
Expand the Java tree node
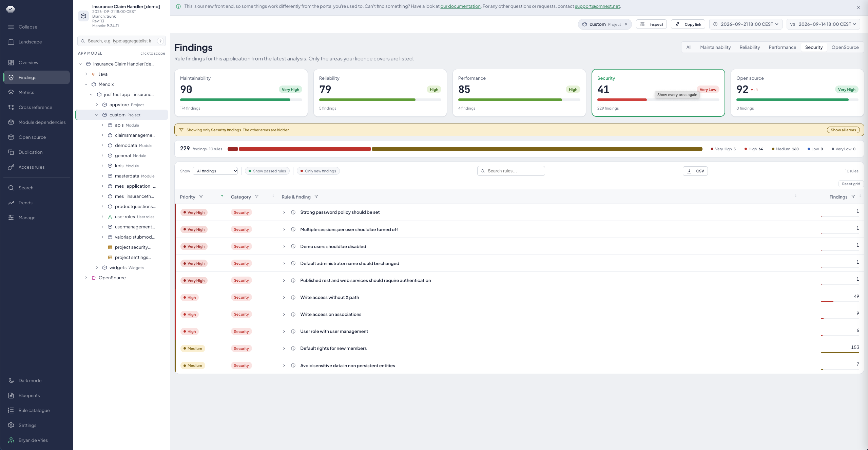(86, 74)
